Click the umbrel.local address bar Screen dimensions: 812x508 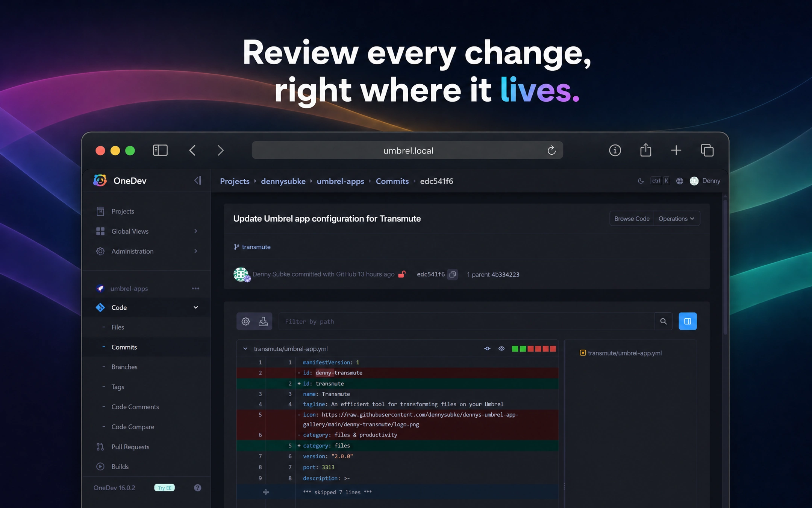[x=407, y=151]
